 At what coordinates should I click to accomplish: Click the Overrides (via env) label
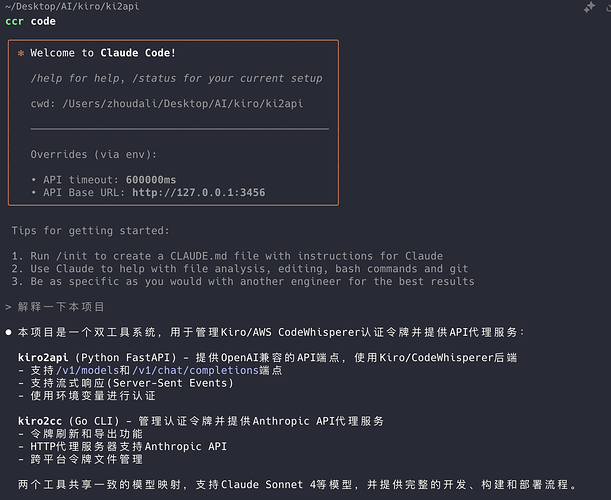coord(94,154)
